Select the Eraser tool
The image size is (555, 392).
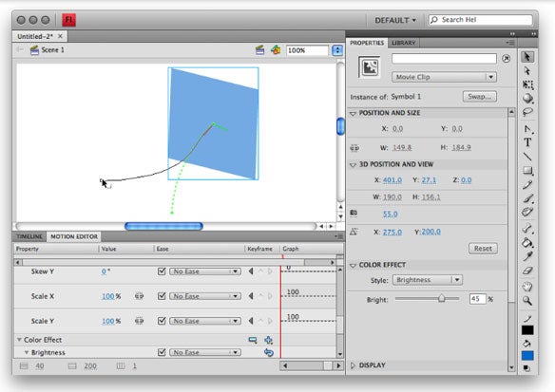[x=527, y=271]
